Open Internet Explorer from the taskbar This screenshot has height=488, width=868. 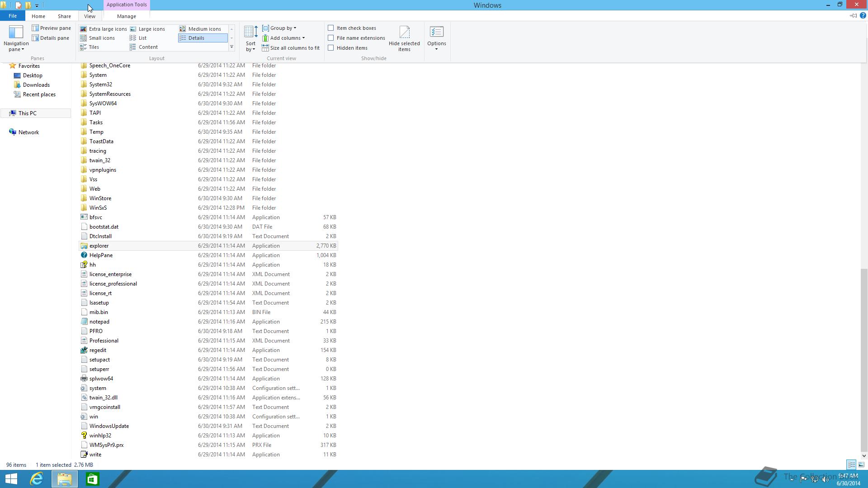[37, 479]
